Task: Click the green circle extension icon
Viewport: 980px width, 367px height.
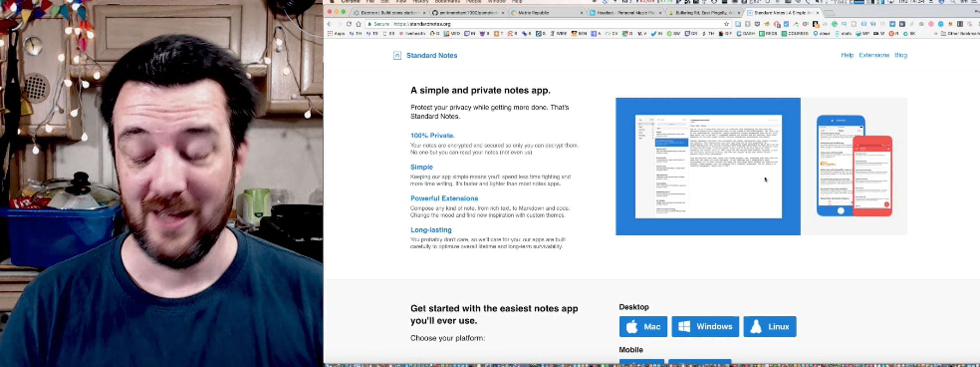Action: click(x=834, y=24)
